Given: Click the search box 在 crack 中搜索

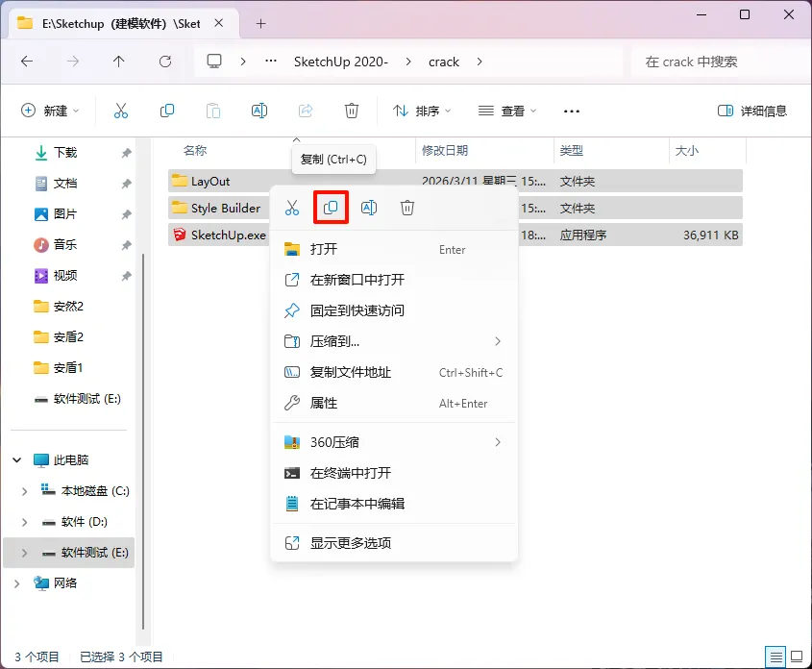Looking at the screenshot, I should (720, 62).
